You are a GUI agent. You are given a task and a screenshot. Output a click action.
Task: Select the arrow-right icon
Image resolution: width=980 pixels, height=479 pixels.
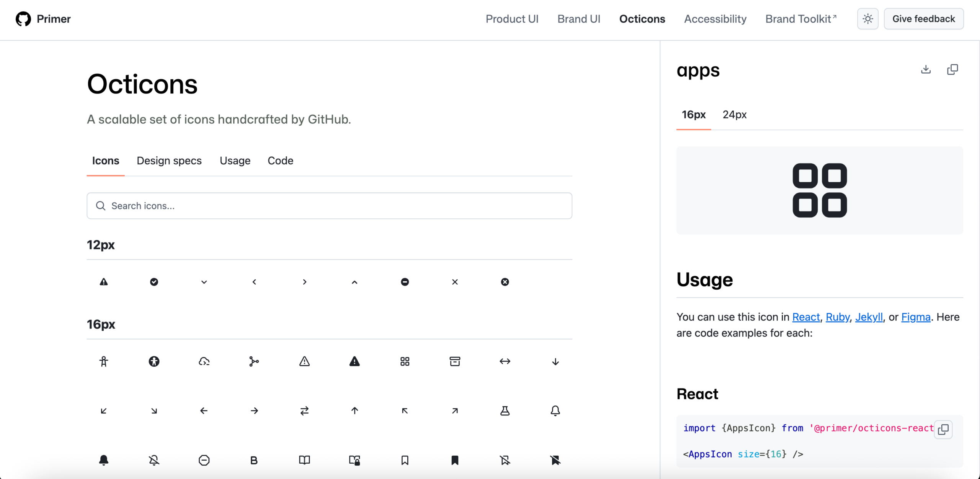[254, 411]
